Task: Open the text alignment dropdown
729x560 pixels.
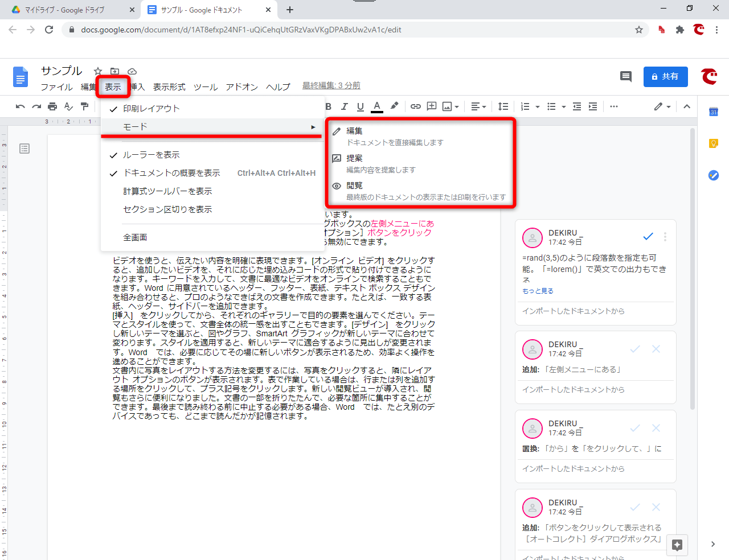Action: click(478, 106)
